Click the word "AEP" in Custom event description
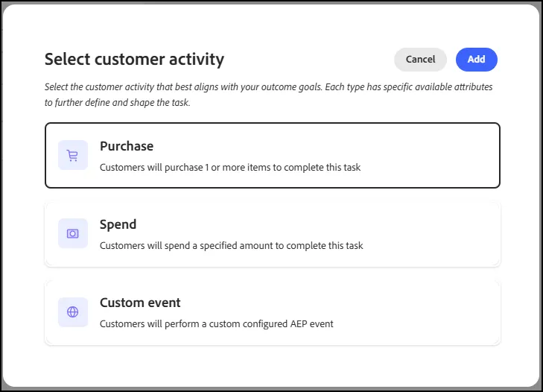The width and height of the screenshot is (543, 392). 299,324
